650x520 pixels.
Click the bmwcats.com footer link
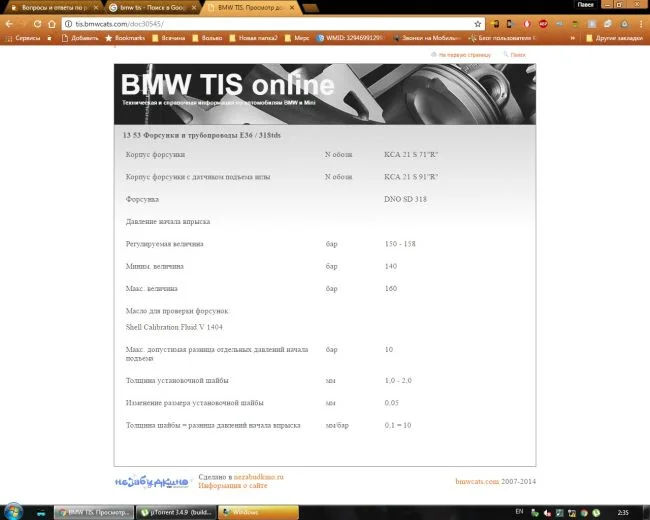pyautogui.click(x=477, y=482)
